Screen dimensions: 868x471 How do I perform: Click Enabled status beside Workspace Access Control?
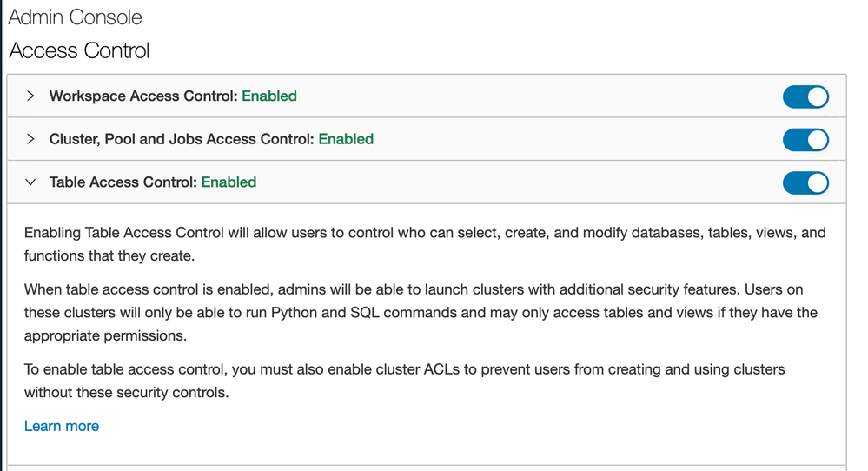pyautogui.click(x=269, y=96)
